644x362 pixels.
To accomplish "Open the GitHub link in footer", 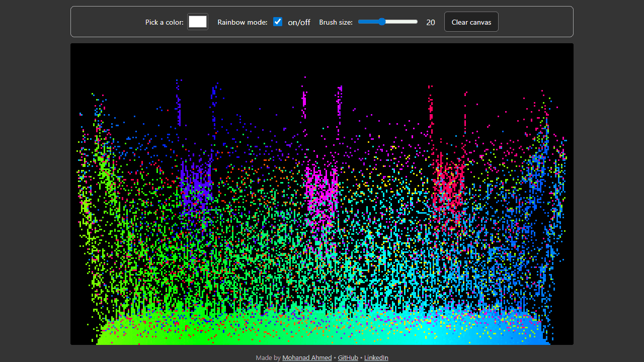I will click(x=348, y=357).
